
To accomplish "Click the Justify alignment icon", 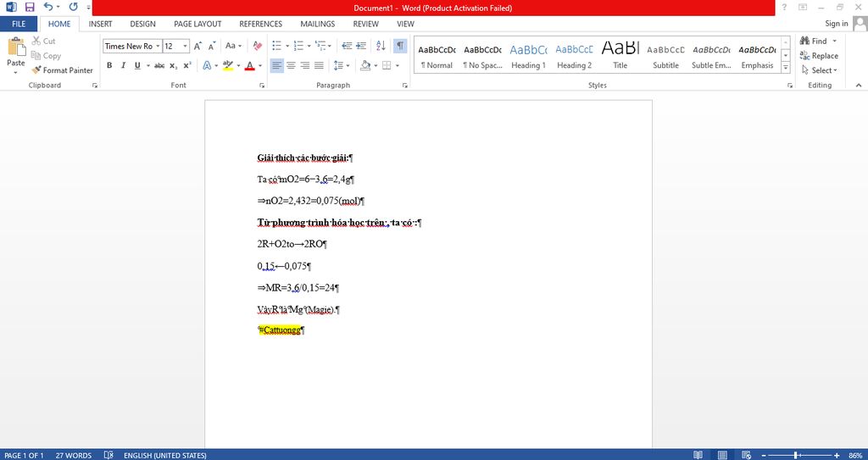I will coord(319,65).
